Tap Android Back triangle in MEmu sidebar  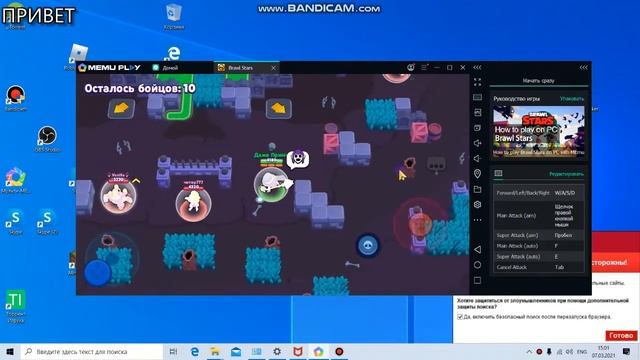click(477, 249)
